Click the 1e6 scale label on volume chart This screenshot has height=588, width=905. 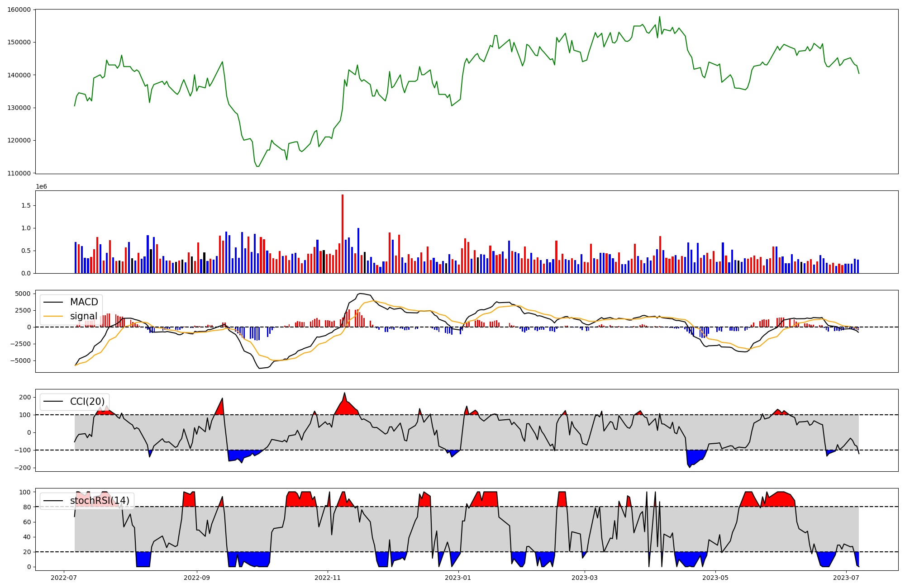tap(41, 187)
